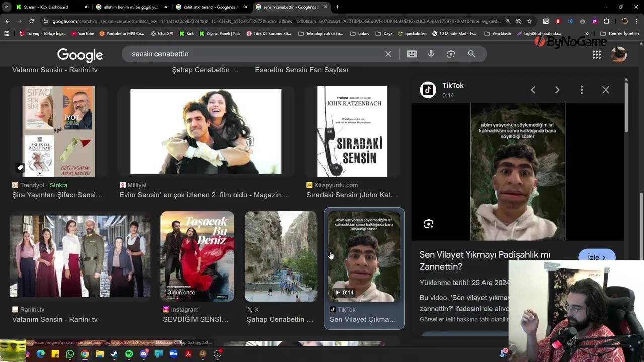This screenshot has width=644, height=362.
Task: Go back in browser history
Action: (7, 21)
